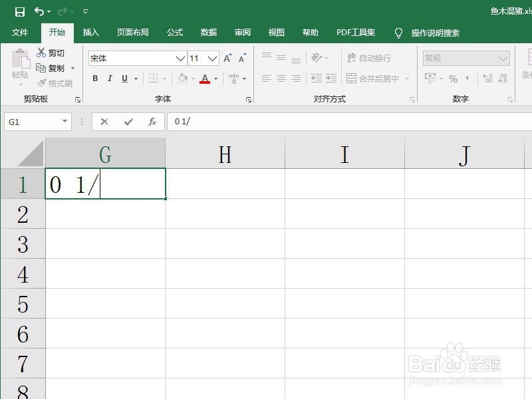Click the Decrease Decimal icon
532x399 pixels.
[x=503, y=78]
